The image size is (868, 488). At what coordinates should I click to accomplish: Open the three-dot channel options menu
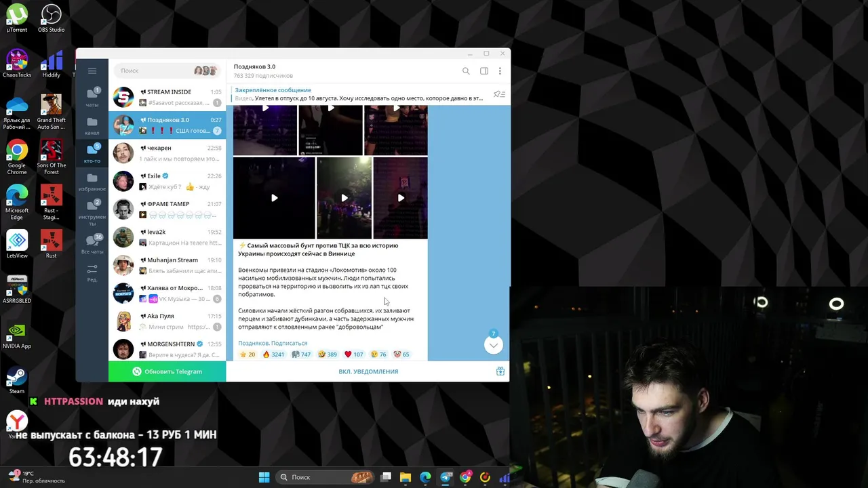(x=500, y=70)
